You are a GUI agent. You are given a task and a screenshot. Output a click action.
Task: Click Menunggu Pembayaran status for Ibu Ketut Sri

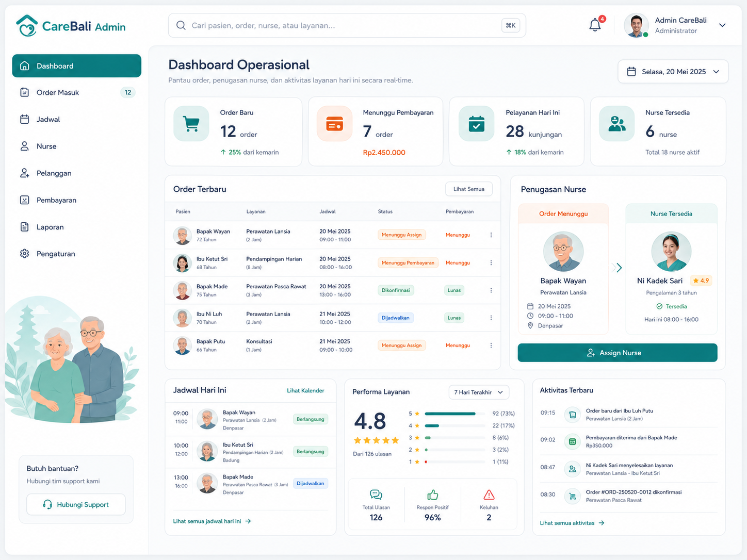click(x=408, y=263)
